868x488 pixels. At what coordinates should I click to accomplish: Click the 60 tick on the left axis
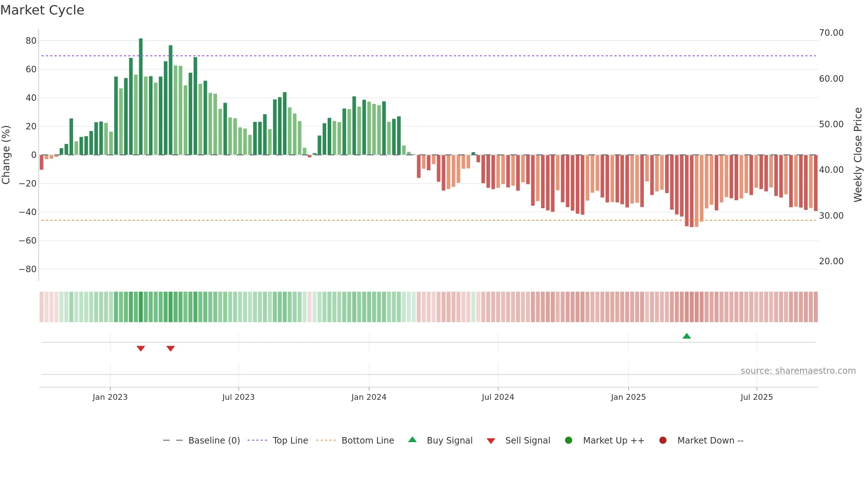[x=31, y=69]
